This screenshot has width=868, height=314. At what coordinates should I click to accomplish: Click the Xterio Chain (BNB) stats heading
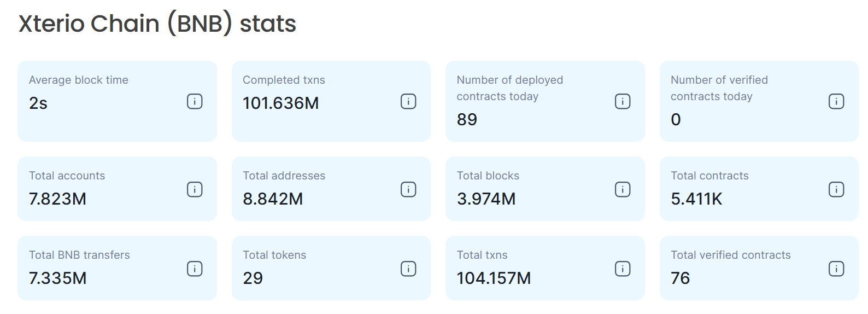pyautogui.click(x=157, y=24)
